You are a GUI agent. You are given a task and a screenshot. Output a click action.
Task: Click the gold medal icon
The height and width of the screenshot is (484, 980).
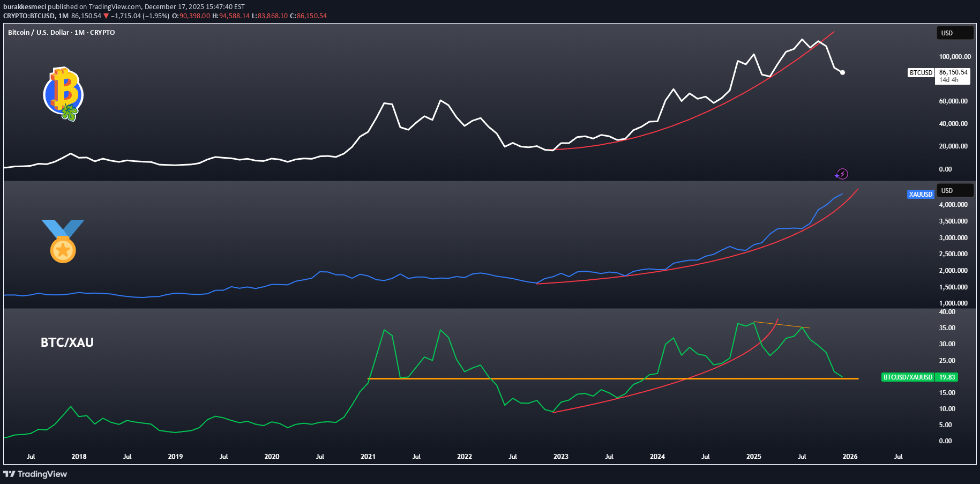pyautogui.click(x=63, y=242)
